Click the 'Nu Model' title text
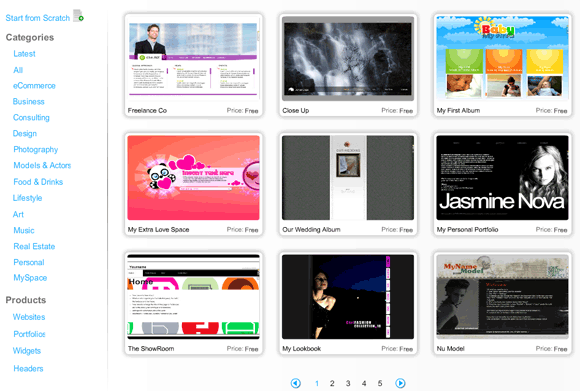This screenshot has height=391, width=580. 450,348
